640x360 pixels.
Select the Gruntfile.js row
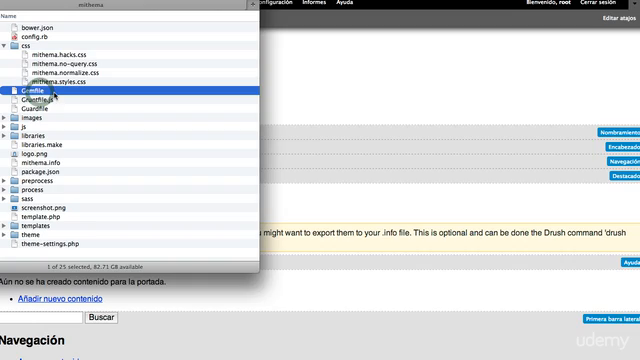point(129,100)
